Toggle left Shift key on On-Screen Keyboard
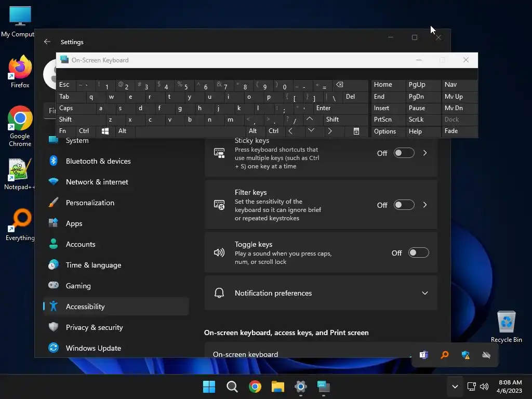This screenshot has height=399, width=532. click(x=81, y=119)
